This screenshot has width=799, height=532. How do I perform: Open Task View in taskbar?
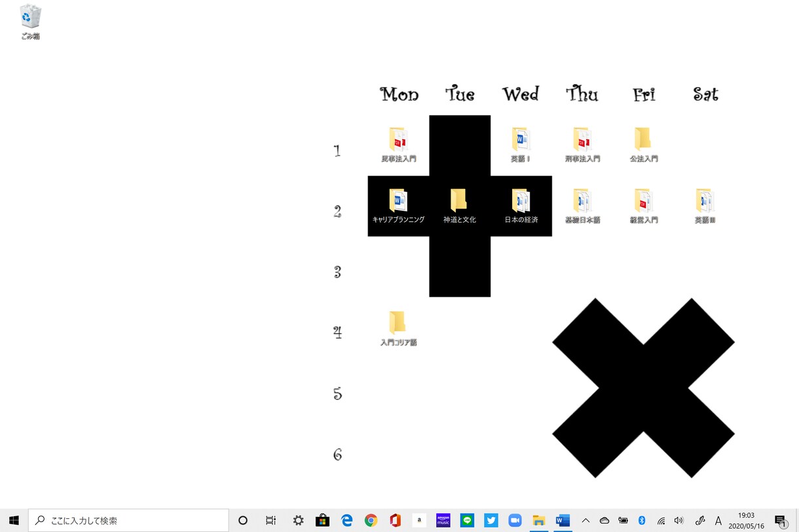point(270,520)
